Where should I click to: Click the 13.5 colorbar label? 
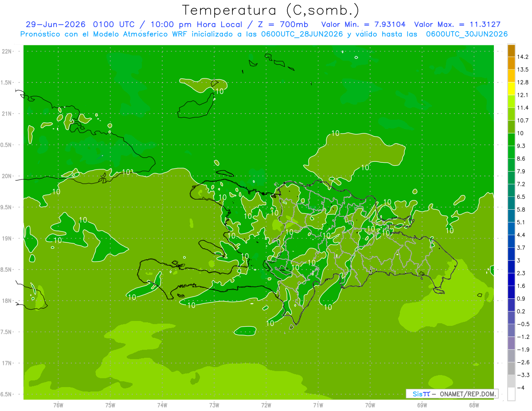[x=523, y=70]
